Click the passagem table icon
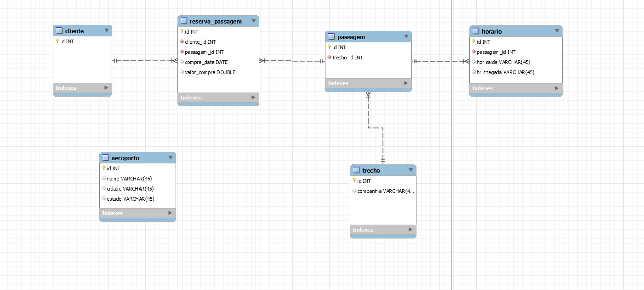This screenshot has width=644, height=290. click(x=331, y=37)
